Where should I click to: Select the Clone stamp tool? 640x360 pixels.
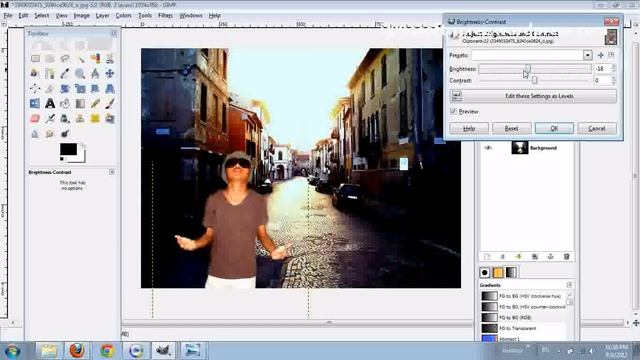80,119
